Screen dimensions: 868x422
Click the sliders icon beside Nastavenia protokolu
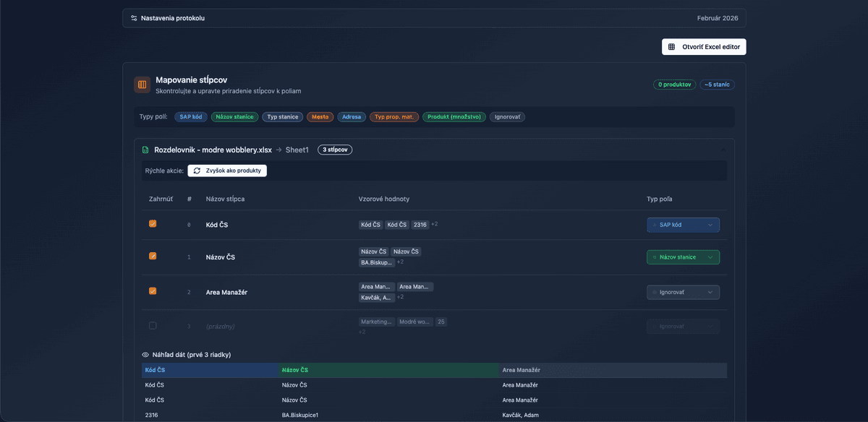pyautogui.click(x=134, y=18)
